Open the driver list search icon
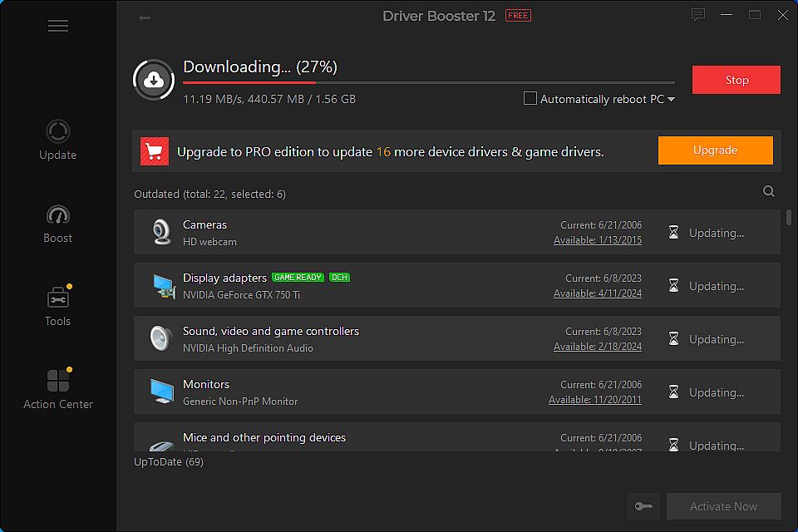 [x=768, y=191]
